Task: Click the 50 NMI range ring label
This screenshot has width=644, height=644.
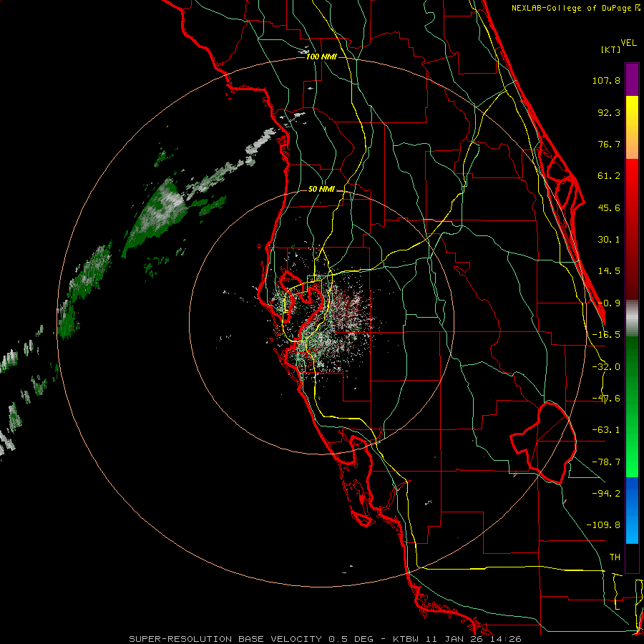Action: (321, 189)
